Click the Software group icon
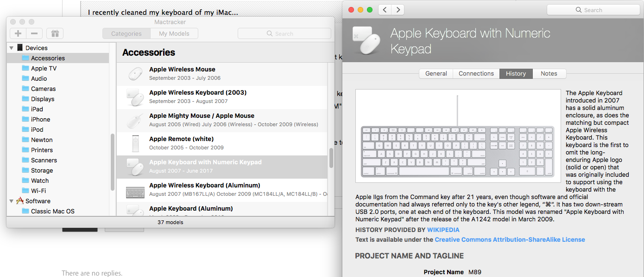644x277 pixels. [20, 201]
